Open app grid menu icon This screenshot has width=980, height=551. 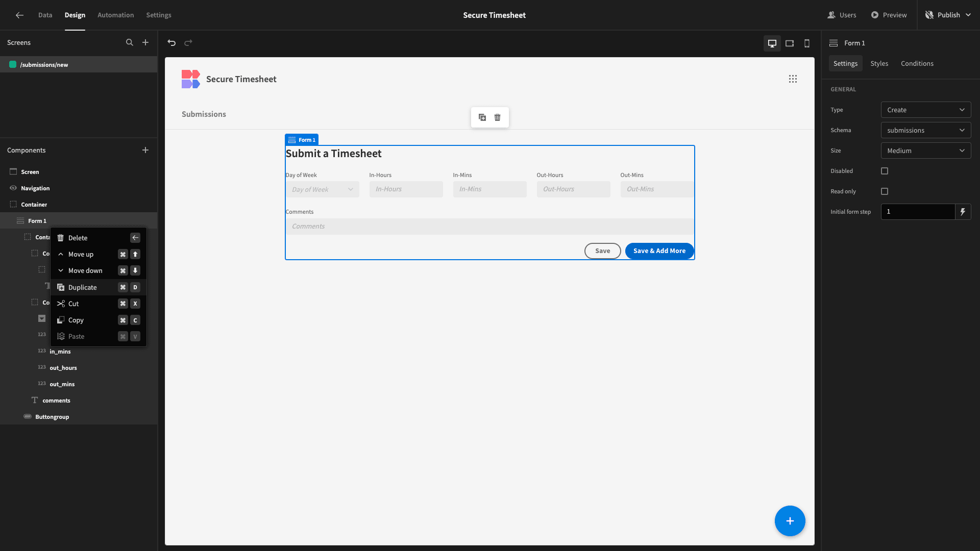[x=793, y=79]
